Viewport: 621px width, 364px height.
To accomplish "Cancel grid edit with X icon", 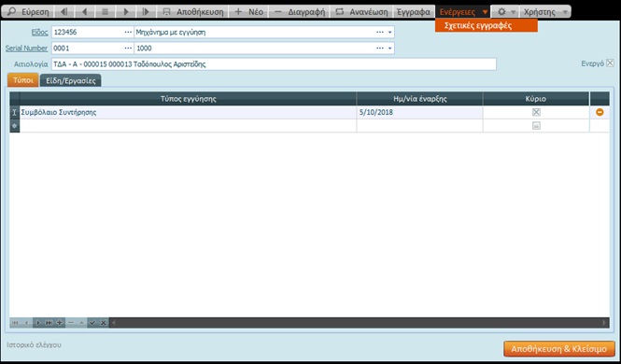I will click(104, 323).
